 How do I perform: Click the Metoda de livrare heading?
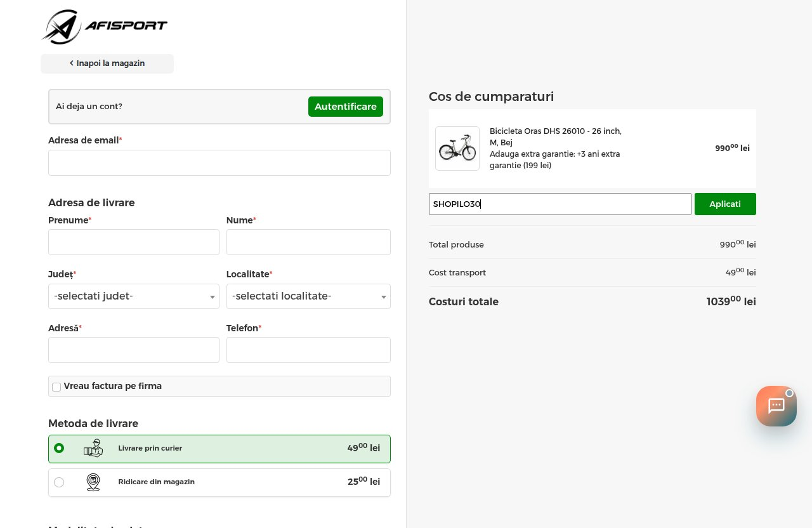(x=93, y=423)
